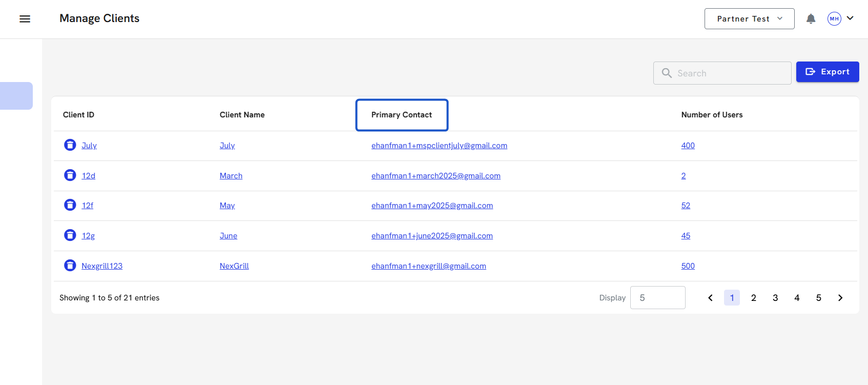Click the MH user avatar
Viewport: 868px width, 385px height.
tap(834, 19)
